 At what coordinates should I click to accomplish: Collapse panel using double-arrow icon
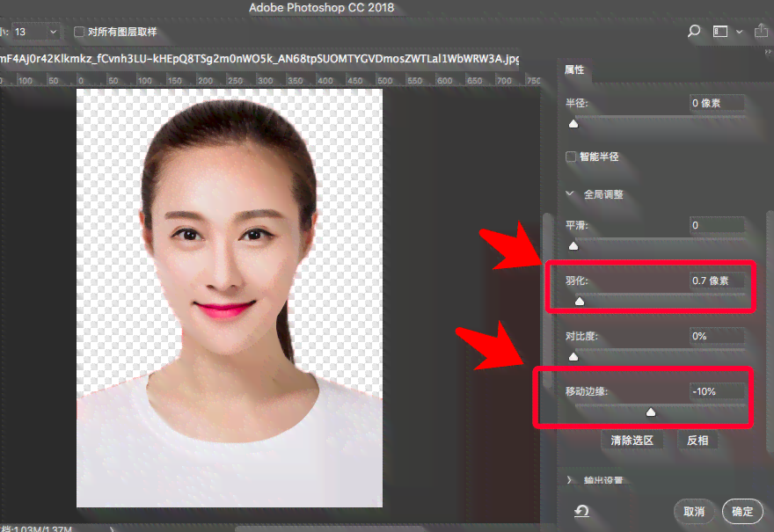point(768,51)
